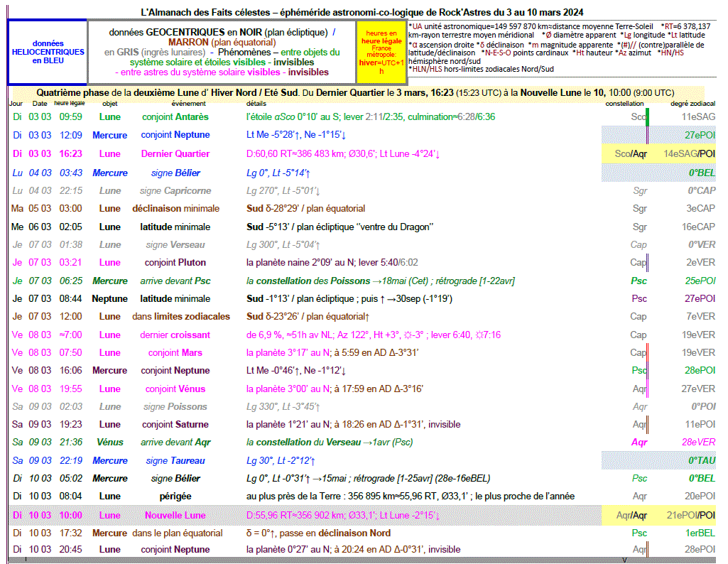Click the event "dans le plan équatorial"
Viewport: 728px width, 564px height.
click(x=178, y=533)
